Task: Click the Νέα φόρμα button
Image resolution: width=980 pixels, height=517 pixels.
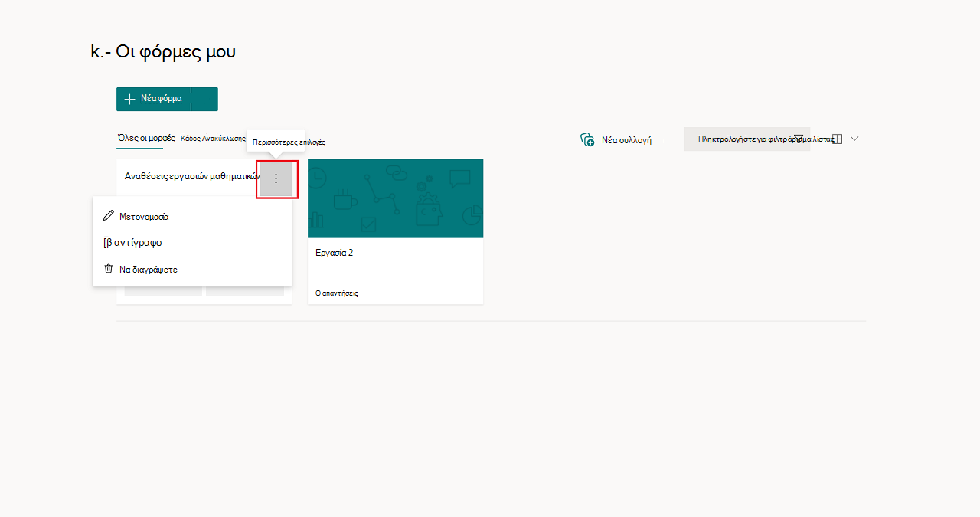Action: [x=153, y=99]
